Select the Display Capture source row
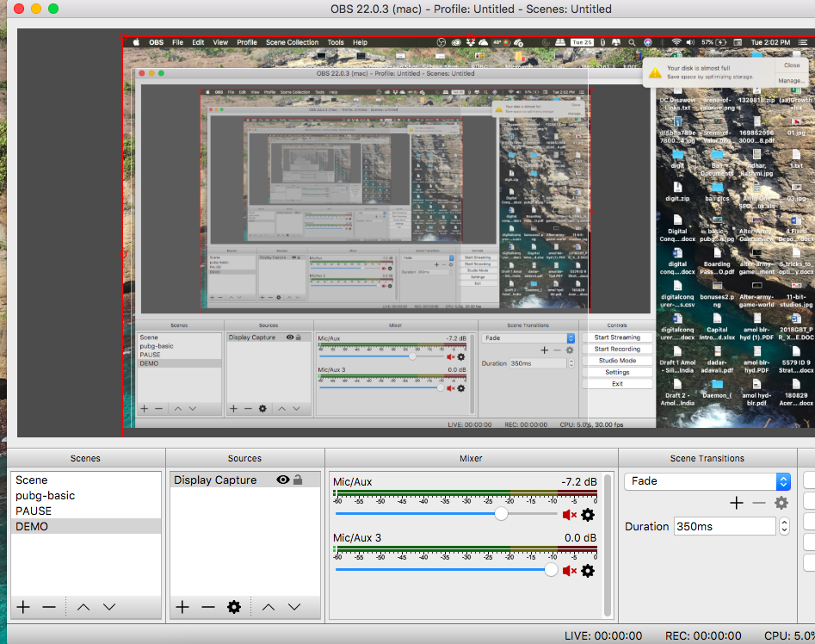This screenshot has height=644, width=815. [244, 480]
